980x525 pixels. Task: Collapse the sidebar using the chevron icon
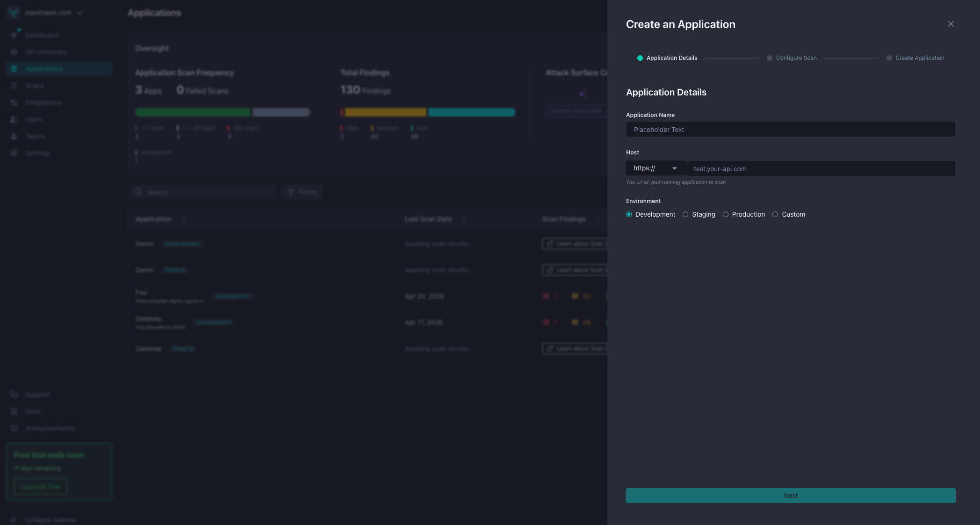click(14, 519)
